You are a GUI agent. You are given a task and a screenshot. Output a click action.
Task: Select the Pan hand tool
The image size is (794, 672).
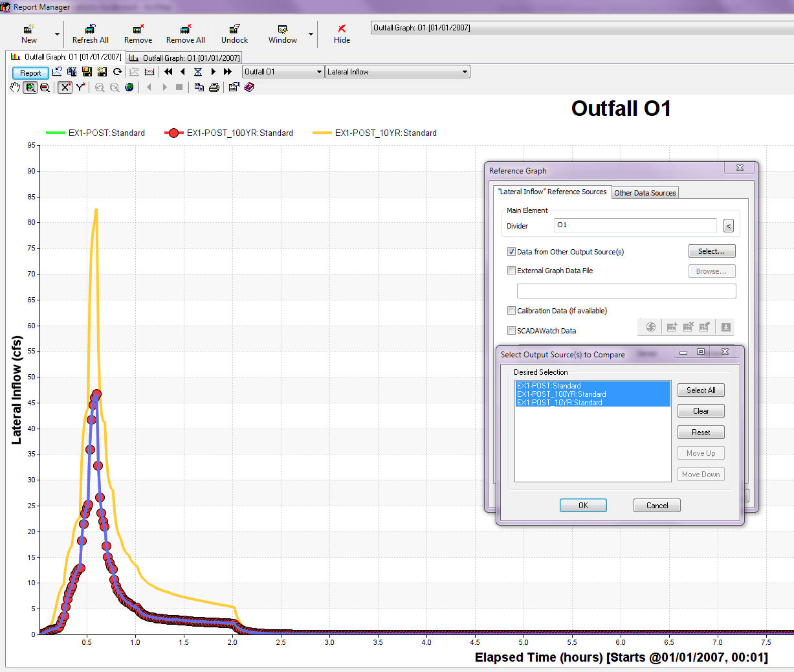tap(15, 87)
